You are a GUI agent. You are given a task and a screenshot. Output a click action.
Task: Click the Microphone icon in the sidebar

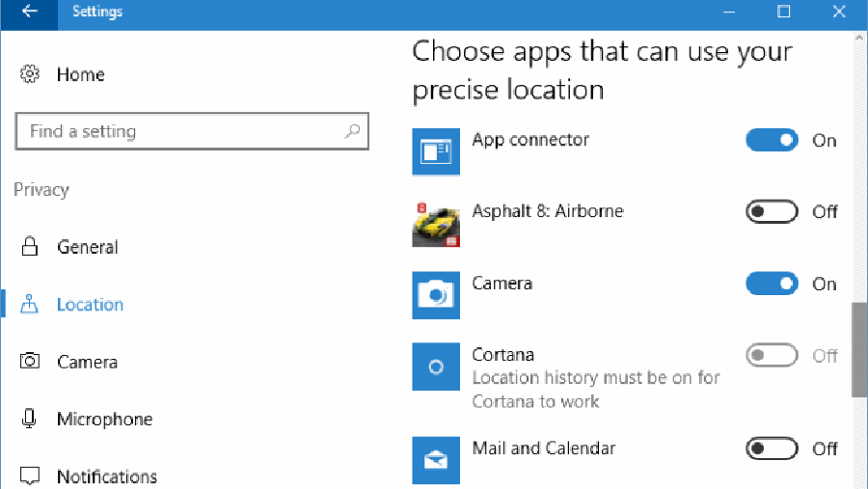click(x=29, y=419)
